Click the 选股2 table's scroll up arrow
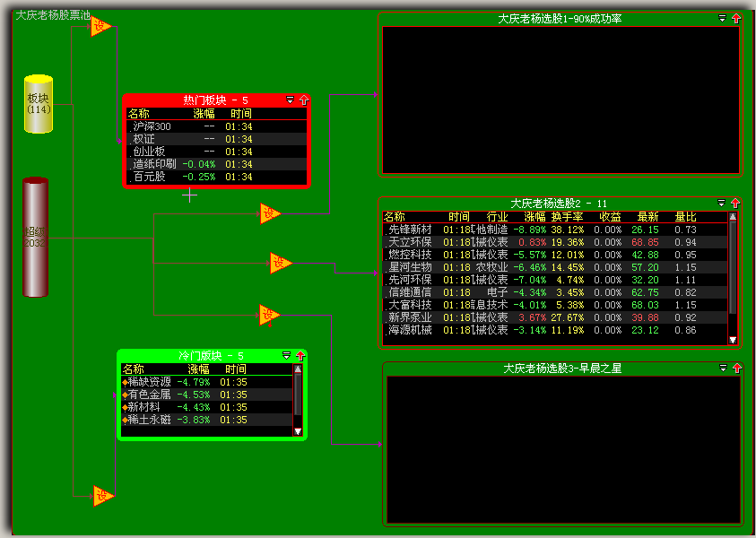 [x=733, y=217]
